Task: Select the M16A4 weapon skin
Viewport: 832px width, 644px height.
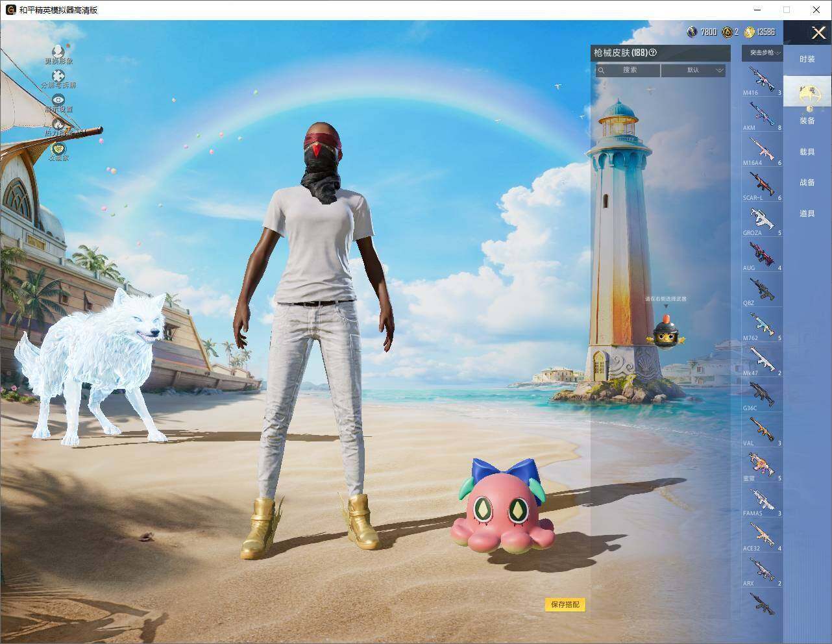Action: (763, 150)
